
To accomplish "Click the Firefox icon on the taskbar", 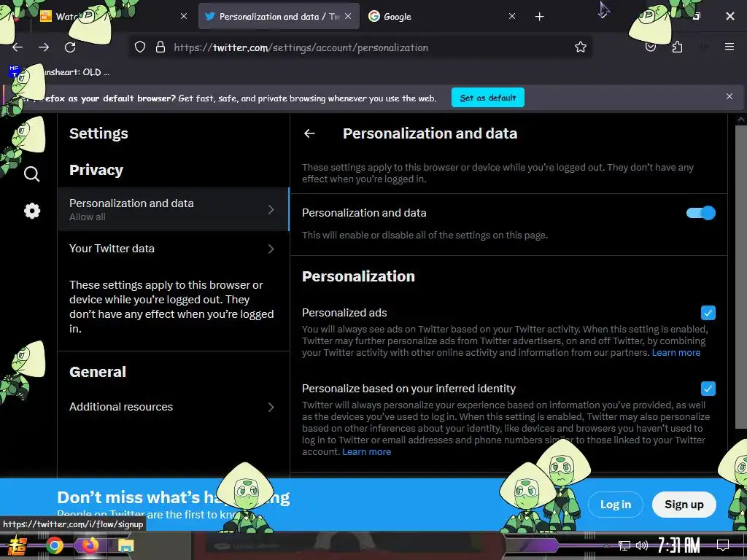I will (90, 545).
